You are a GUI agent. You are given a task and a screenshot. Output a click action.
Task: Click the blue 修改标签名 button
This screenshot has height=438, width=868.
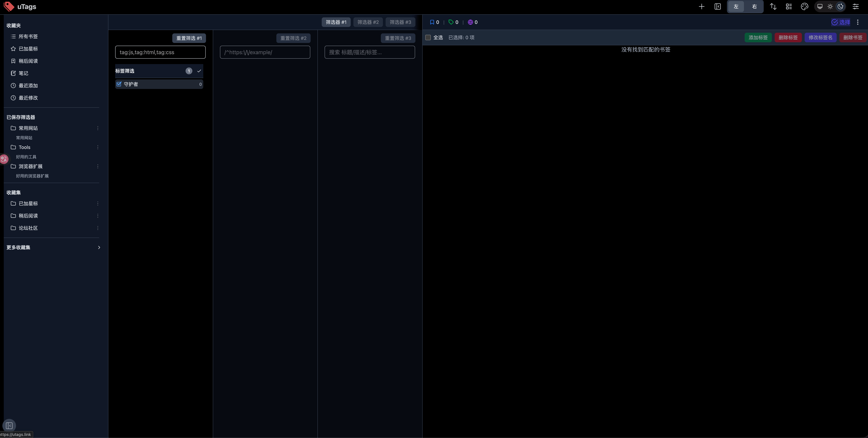tap(820, 37)
